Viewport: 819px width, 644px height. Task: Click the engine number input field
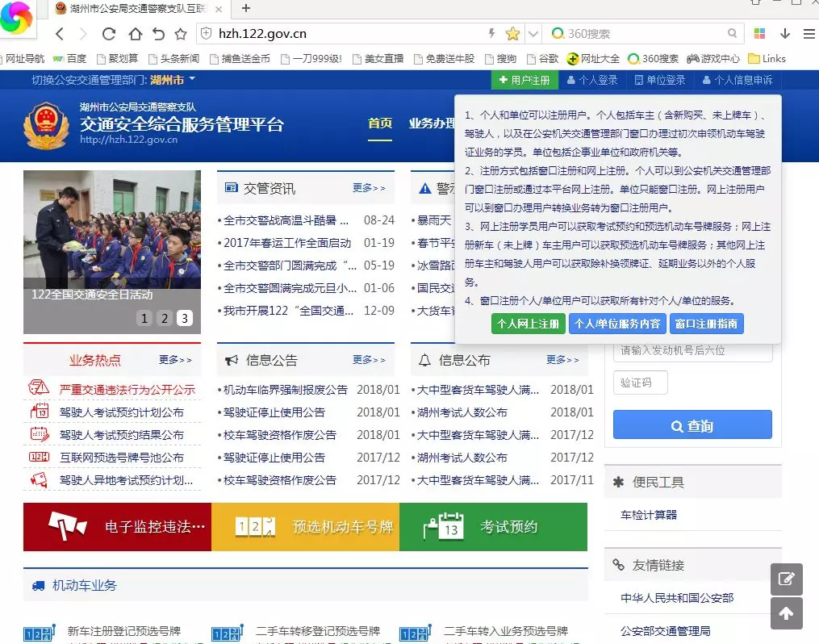click(x=692, y=353)
